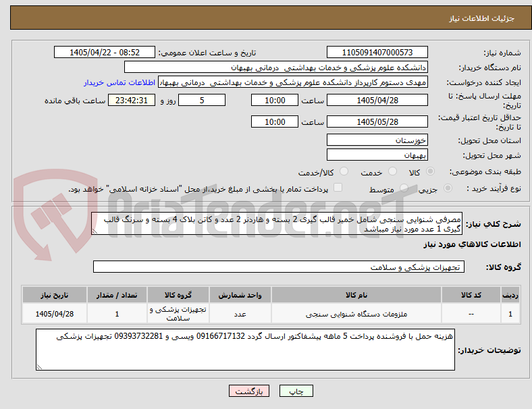Image resolution: width=532 pixels, height=409 pixels.
Task: Click the delivery city field بهبهان
Action: [377, 155]
